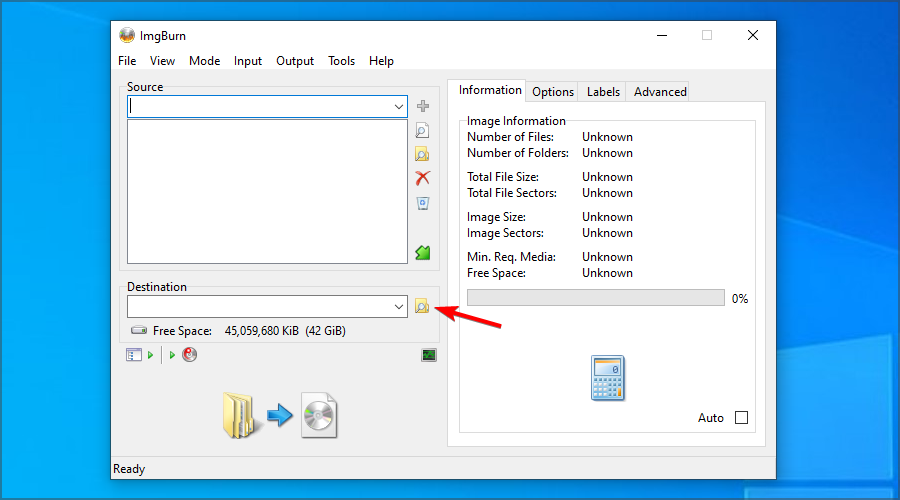Browse for a source file
This screenshot has width=900, height=500.
click(x=423, y=130)
